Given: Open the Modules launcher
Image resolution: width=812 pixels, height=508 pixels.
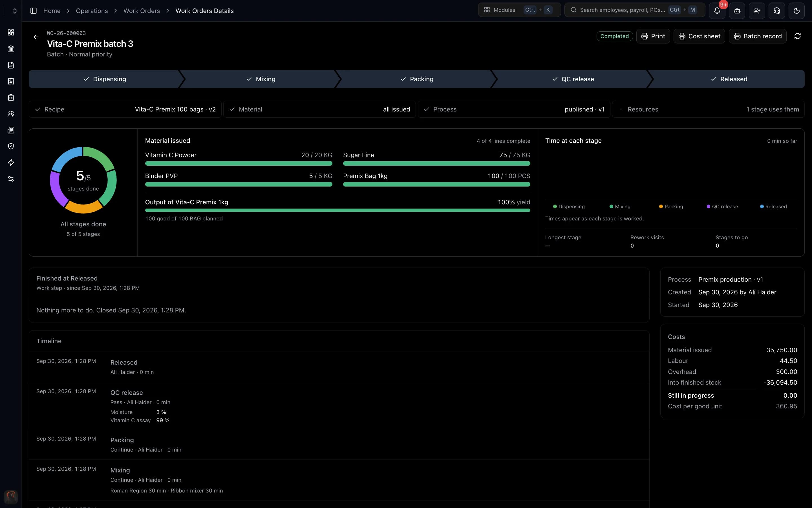Looking at the screenshot, I should click(x=519, y=10).
